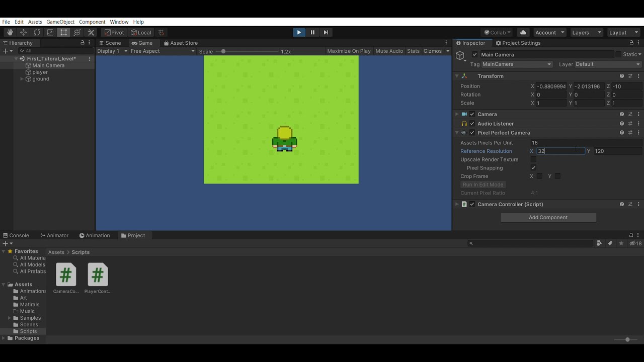Toggle Maximize On Play button

tap(349, 51)
